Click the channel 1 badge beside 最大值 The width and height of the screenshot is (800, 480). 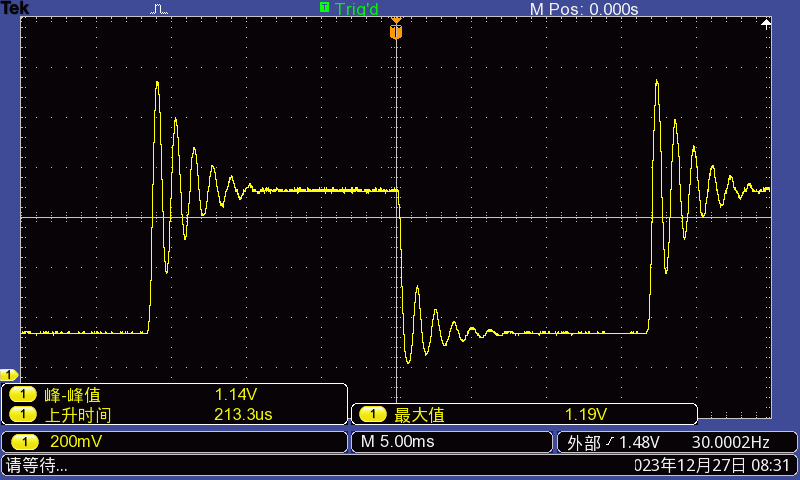[373, 414]
